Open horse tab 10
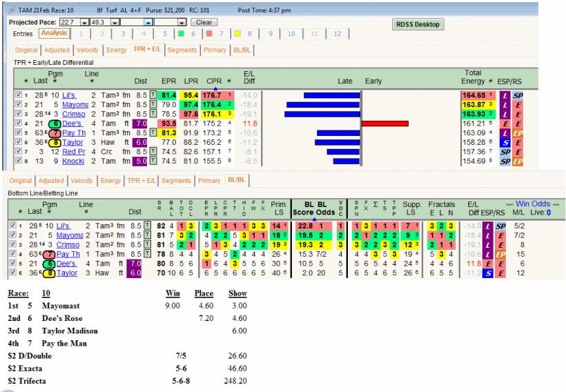The image size is (566, 392). pyautogui.click(x=291, y=34)
